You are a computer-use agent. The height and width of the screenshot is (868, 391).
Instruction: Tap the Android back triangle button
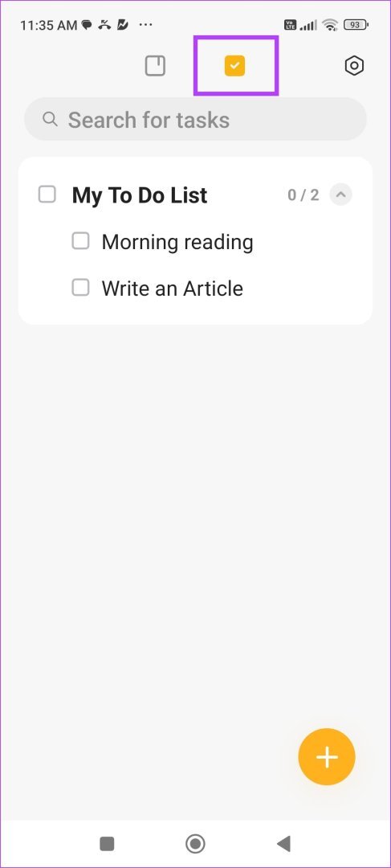[x=283, y=844]
